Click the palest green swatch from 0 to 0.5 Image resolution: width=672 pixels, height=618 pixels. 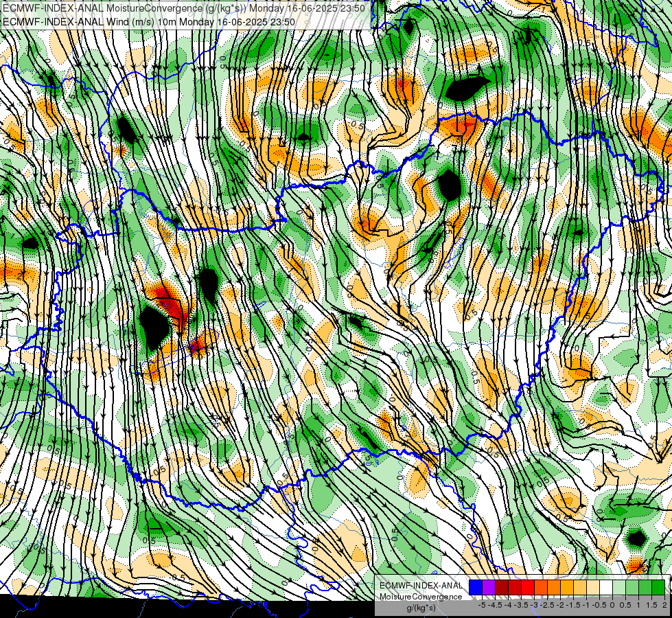(x=619, y=587)
